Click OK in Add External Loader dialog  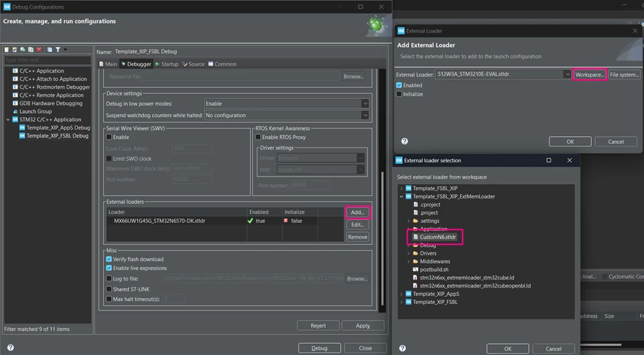[x=570, y=141]
